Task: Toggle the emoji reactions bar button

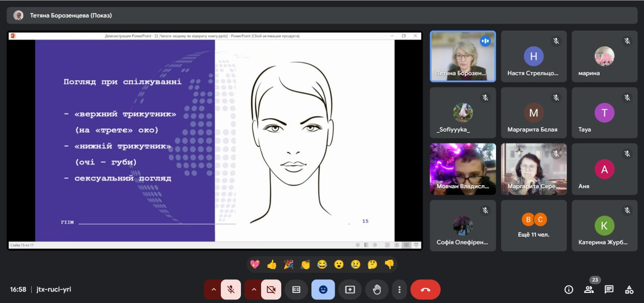Action: pyautogui.click(x=323, y=289)
